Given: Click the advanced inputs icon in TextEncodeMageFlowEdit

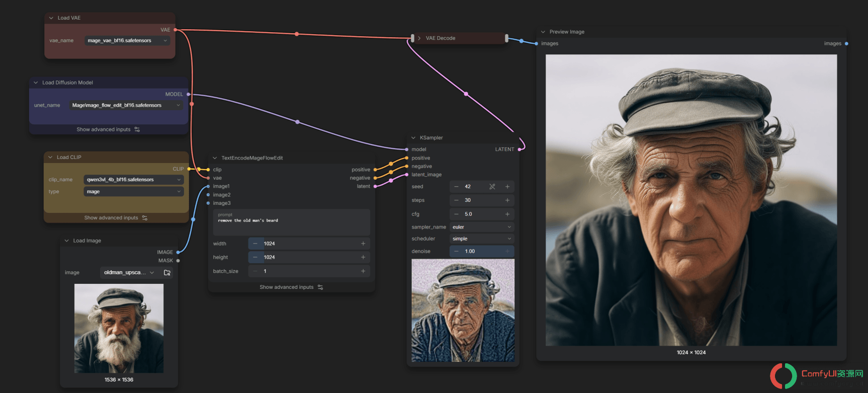Looking at the screenshot, I should tap(320, 287).
